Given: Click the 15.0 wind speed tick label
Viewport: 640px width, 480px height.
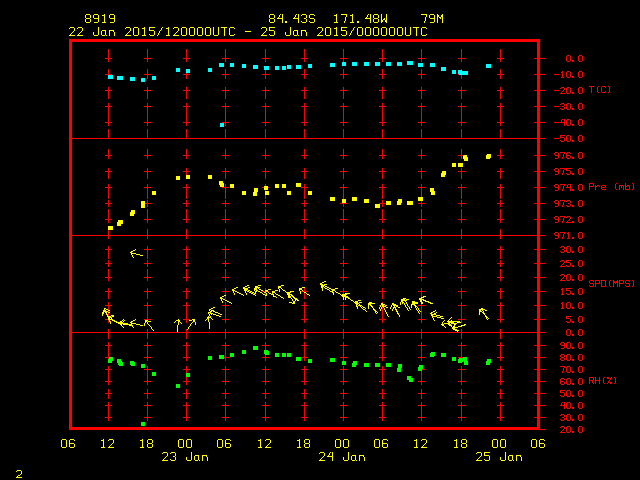Looking at the screenshot, I should pyautogui.click(x=571, y=291).
